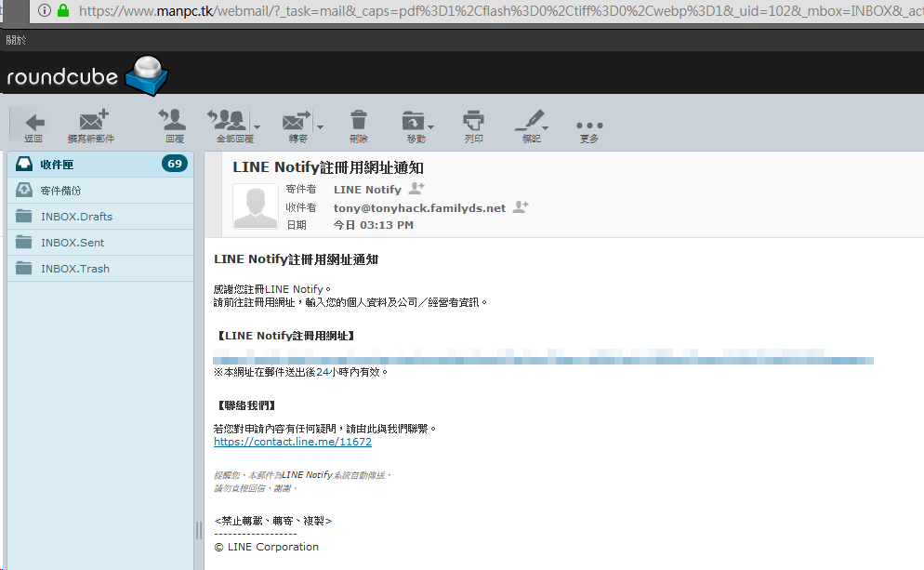Viewport: 924px width, 570px height.
Task: Select the 收件匣 inbox folder
Action: coord(100,165)
